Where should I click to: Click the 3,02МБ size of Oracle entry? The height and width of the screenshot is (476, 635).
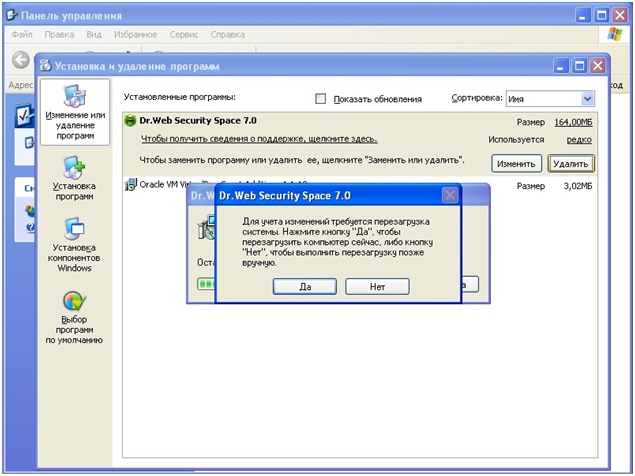point(577,186)
